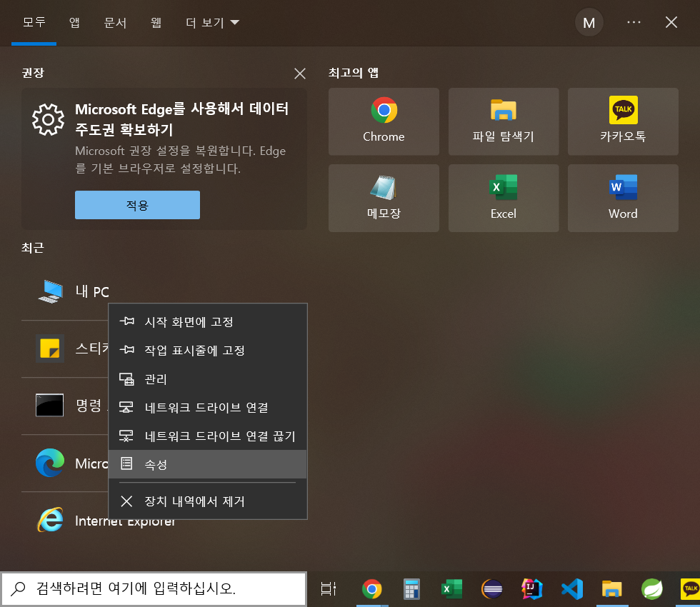Screen dimensions: 700x607
Task: Open Word top app tile
Action: pos(623,198)
